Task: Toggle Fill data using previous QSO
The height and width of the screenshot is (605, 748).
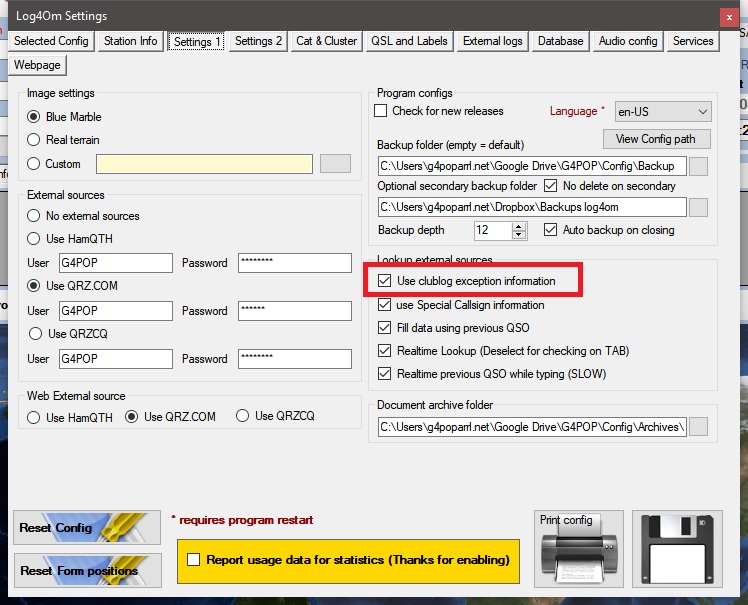Action: [454, 328]
